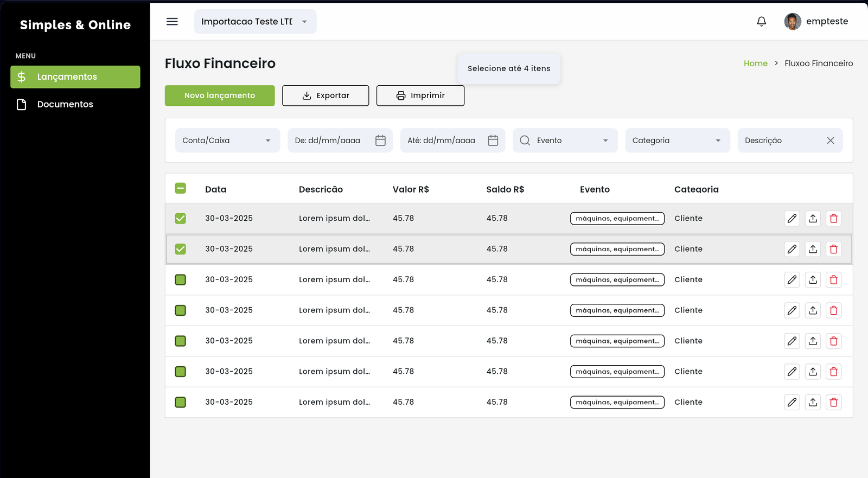Check the fourth row checkbox
868x478 pixels.
click(181, 310)
